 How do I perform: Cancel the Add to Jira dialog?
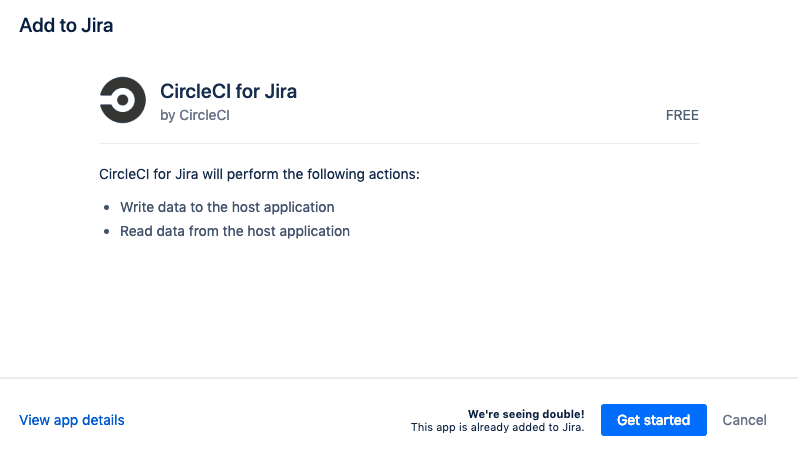pyautogui.click(x=744, y=420)
